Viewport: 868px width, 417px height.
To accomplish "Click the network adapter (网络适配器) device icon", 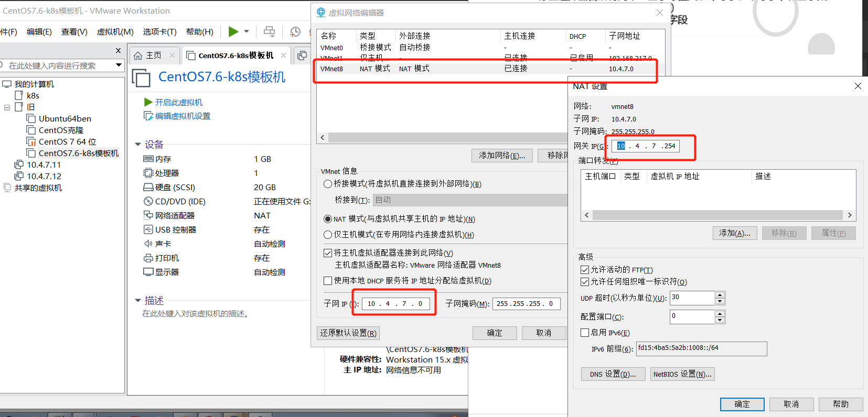I will point(148,215).
